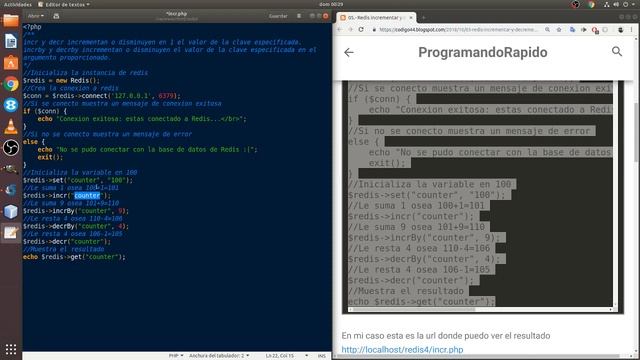
Task: Click the zoom magnifier in Chrome address bar
Action: click(x=547, y=29)
